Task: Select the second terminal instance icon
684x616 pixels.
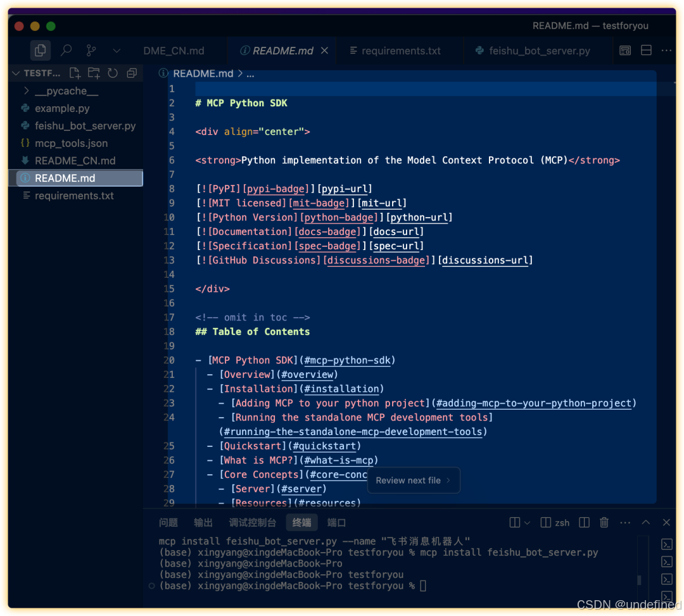Action: tap(666, 562)
